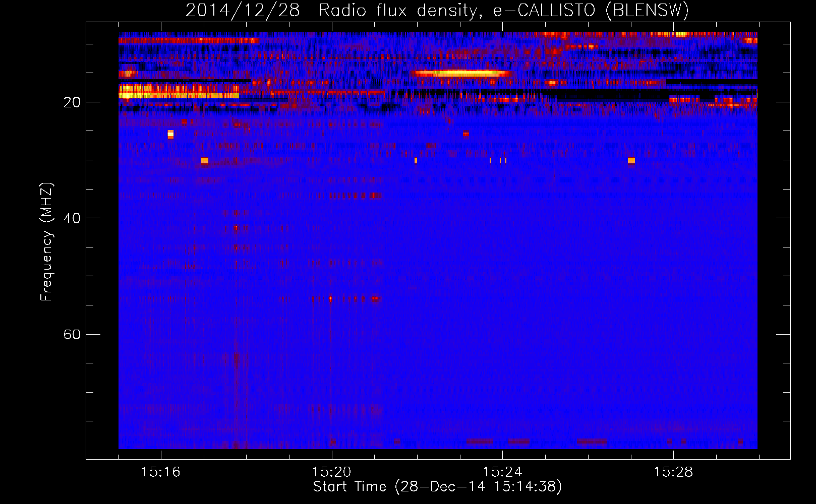Screen dimensions: 816x504
Task: Click the 15:16 time axis label
Action: 160,472
